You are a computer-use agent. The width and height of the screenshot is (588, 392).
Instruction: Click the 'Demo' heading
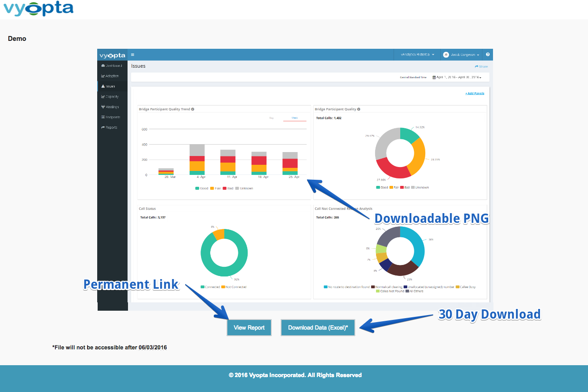coord(17,39)
